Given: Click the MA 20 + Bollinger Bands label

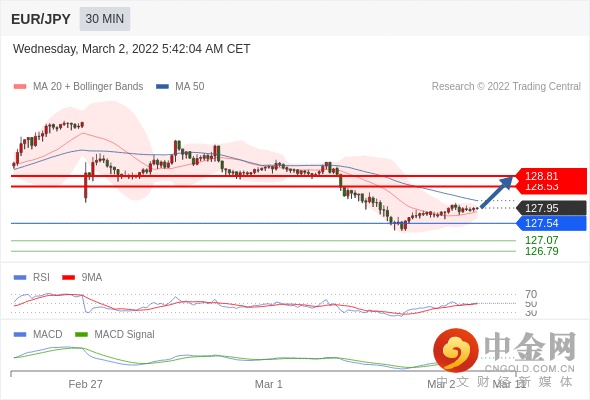Looking at the screenshot, I should [88, 86].
